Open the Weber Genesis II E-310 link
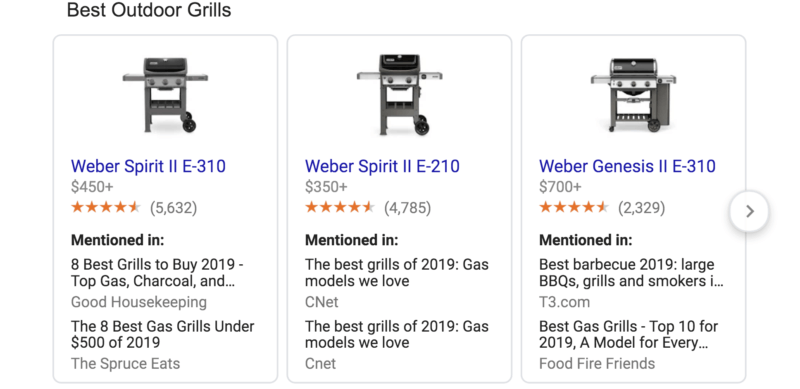 627,166
